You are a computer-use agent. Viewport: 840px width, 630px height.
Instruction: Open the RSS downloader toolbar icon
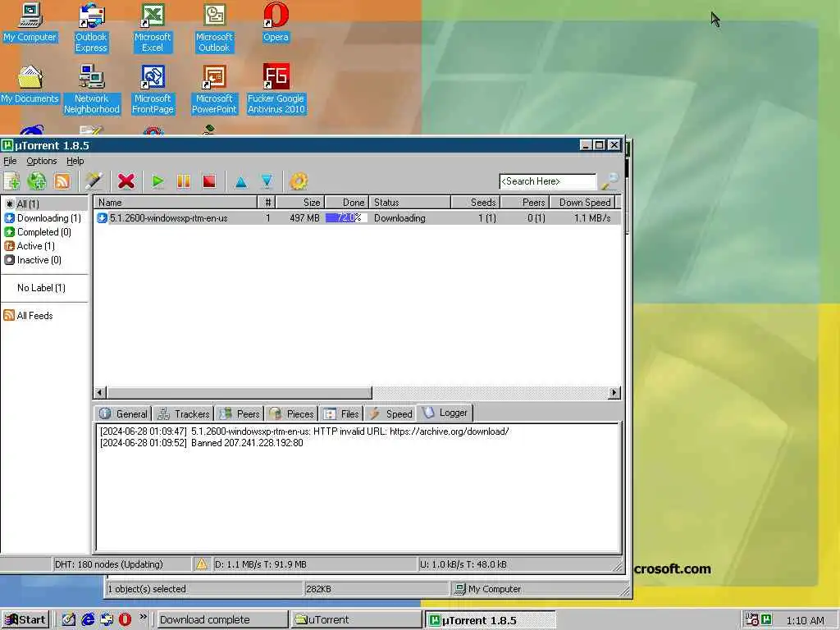(62, 181)
